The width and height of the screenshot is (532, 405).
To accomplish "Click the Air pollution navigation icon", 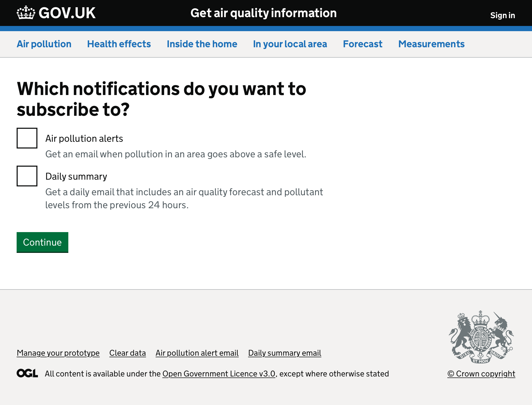I will [x=44, y=44].
